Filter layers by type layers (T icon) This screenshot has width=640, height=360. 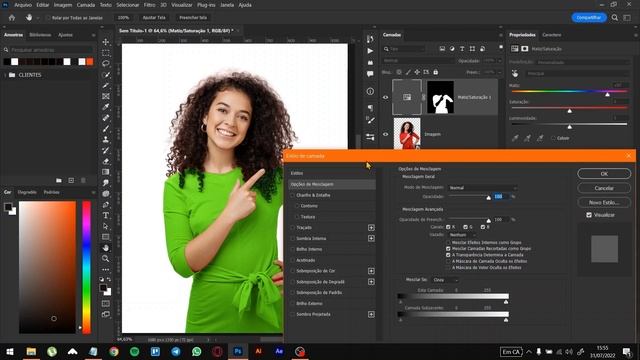click(x=462, y=49)
